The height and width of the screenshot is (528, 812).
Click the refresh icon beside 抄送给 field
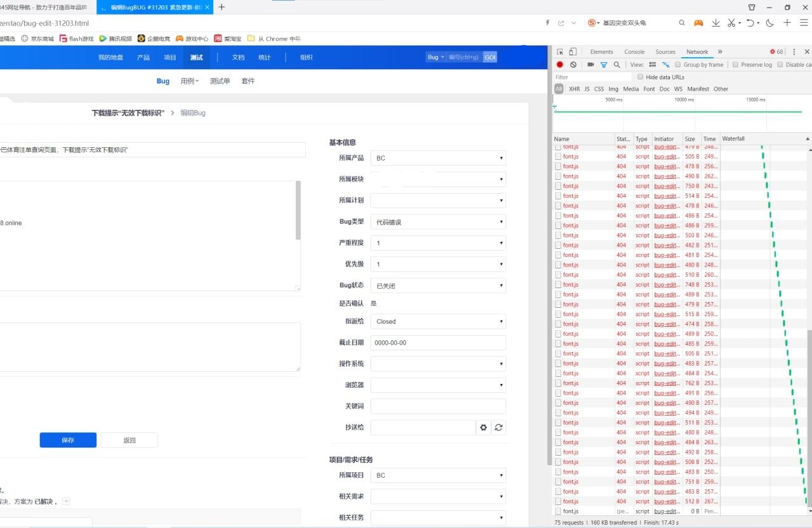[499, 428]
